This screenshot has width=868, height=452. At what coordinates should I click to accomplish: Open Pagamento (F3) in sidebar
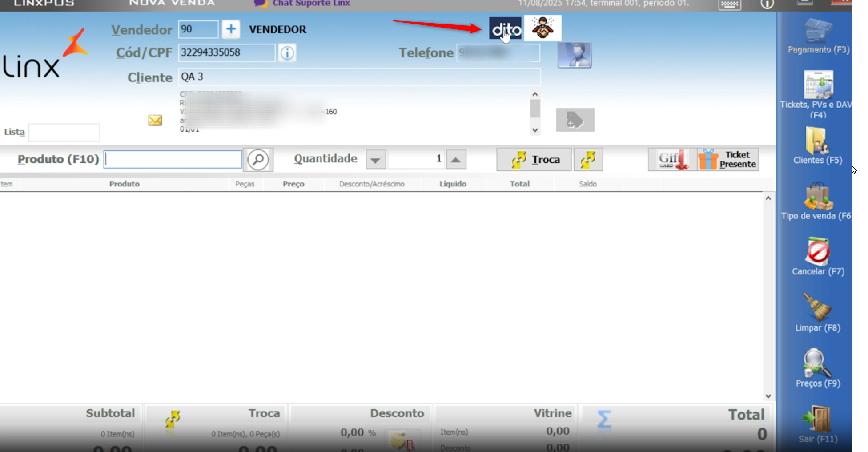tap(818, 36)
